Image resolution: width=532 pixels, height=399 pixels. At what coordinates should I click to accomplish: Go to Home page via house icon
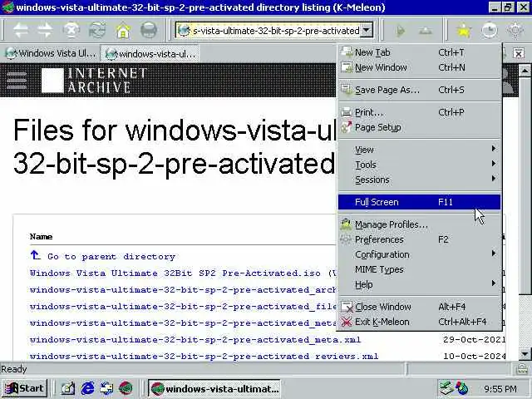[123, 31]
